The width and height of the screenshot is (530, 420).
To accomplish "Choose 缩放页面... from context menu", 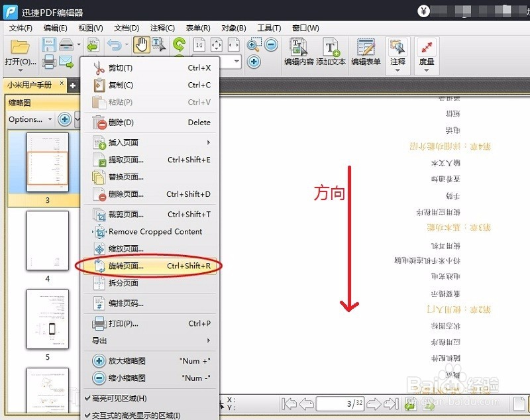I will [150, 248].
